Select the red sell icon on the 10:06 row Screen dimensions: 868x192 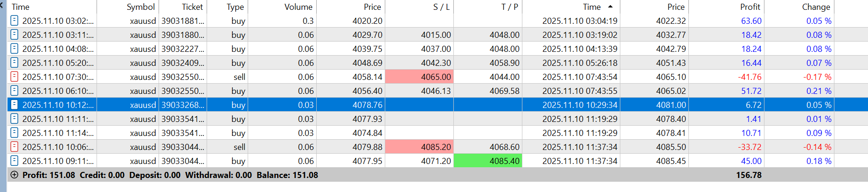14,147
